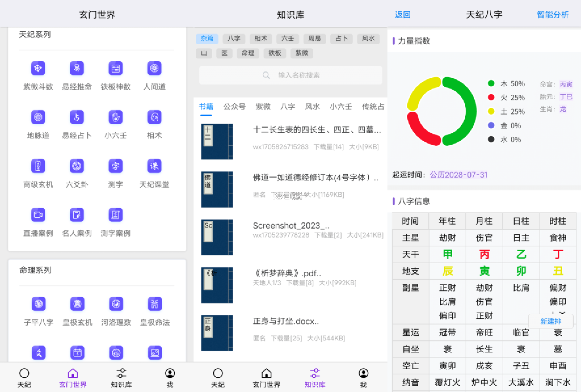
Task: Select the 山 category chip
Action: [204, 53]
